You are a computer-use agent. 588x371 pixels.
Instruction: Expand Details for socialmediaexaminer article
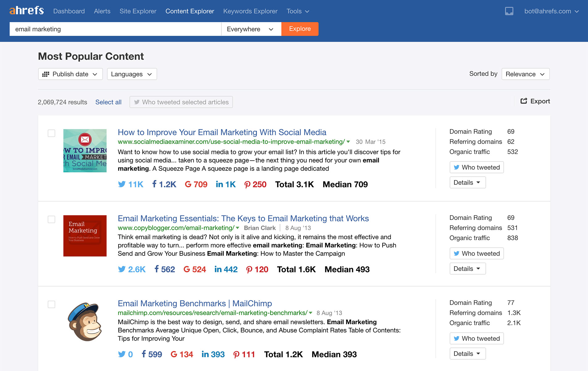click(x=468, y=183)
